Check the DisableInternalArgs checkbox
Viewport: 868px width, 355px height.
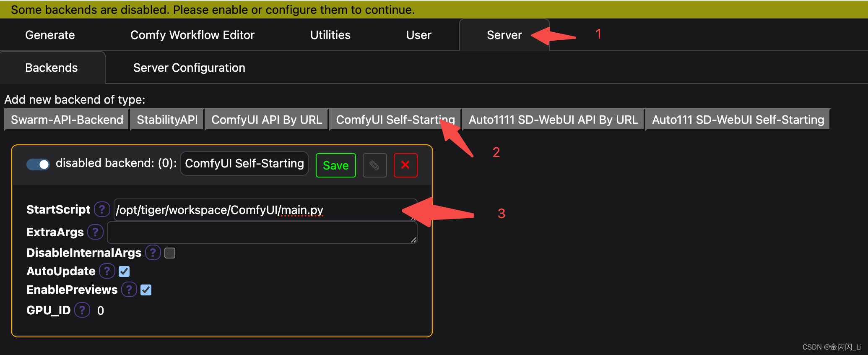click(170, 253)
